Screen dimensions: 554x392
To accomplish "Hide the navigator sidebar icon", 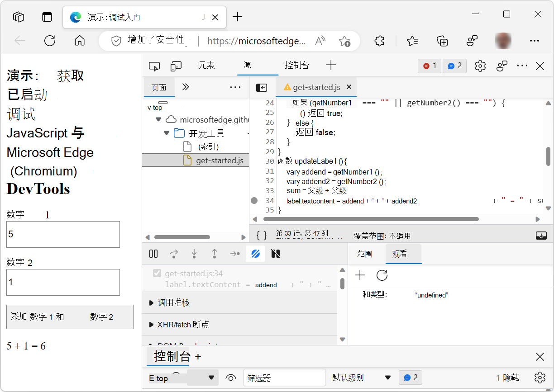I will tap(262, 88).
